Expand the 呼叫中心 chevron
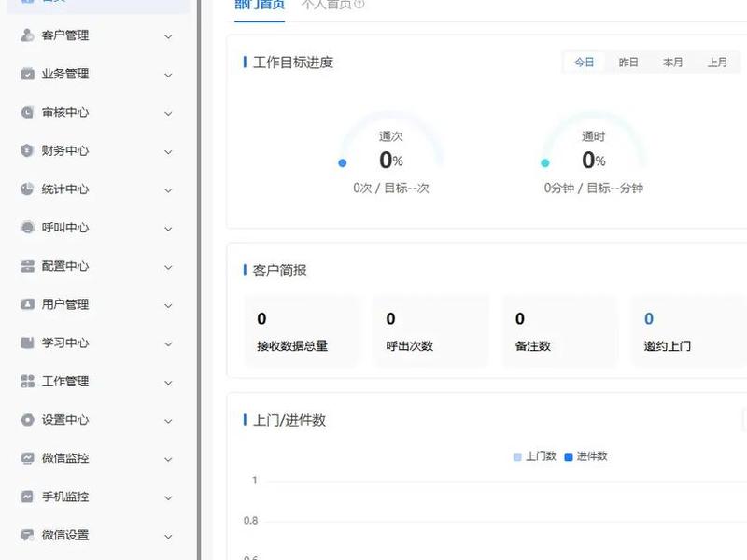The height and width of the screenshot is (560, 747). (x=168, y=229)
